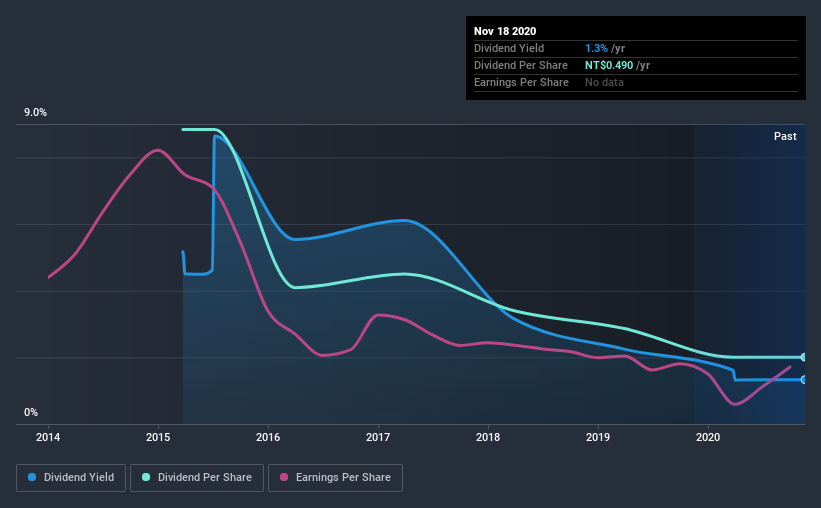
Task: Click the blue Dividend Yield legend dot
Action: pos(32,477)
